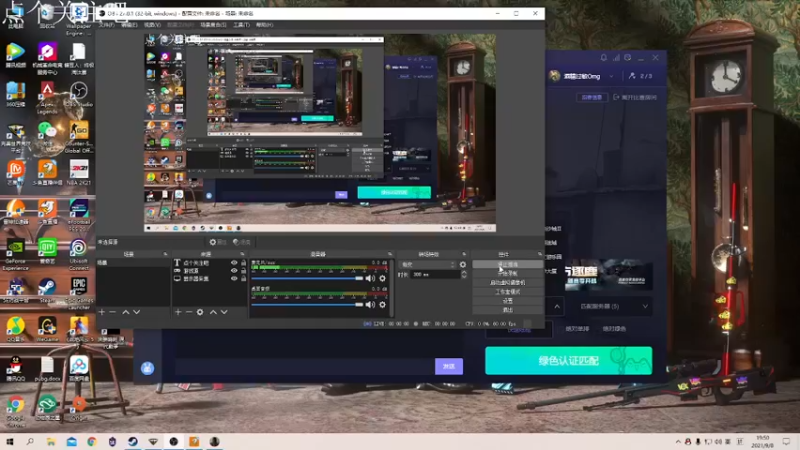Toggle visibility of the game capture source
The height and width of the screenshot is (450, 800).
tap(234, 270)
